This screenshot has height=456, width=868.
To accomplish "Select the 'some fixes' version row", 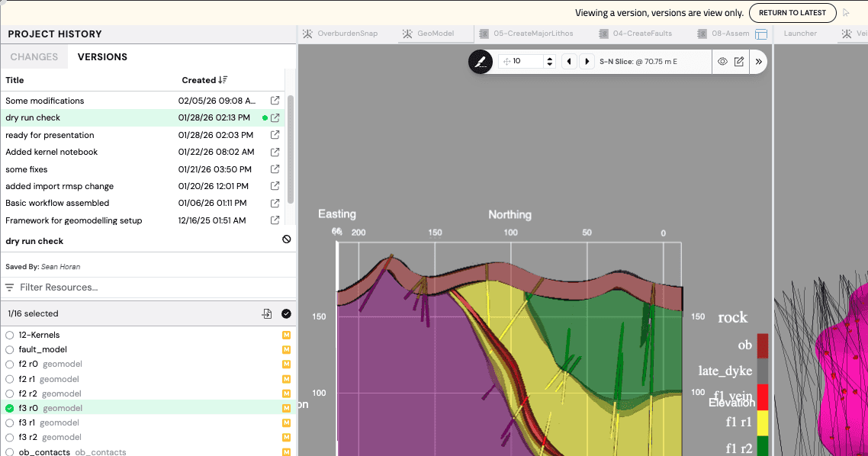I will (x=143, y=169).
